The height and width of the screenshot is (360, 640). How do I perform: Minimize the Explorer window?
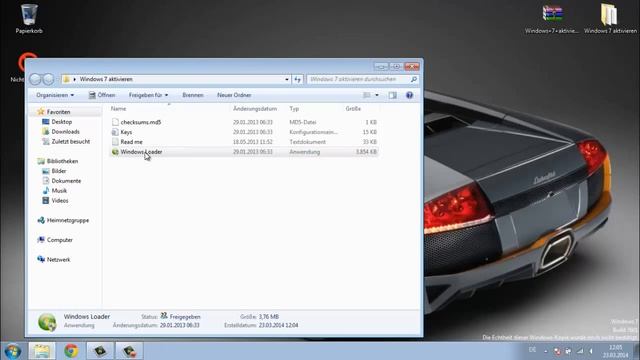pyautogui.click(x=381, y=66)
